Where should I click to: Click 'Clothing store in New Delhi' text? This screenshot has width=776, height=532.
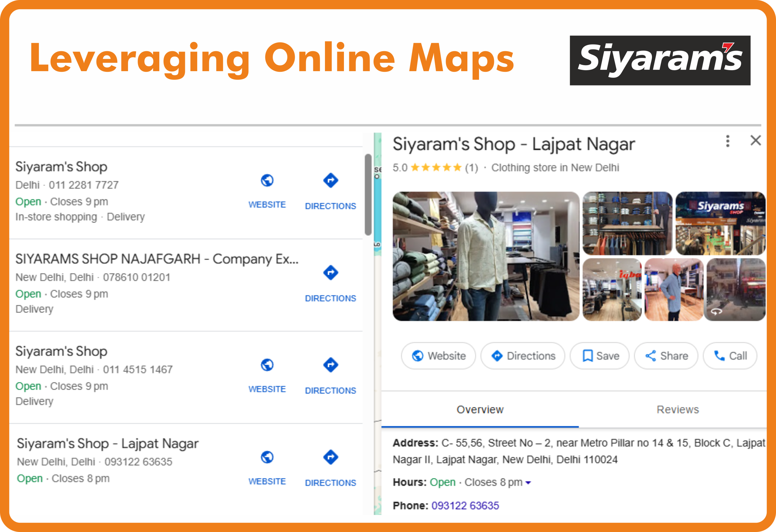tap(555, 168)
